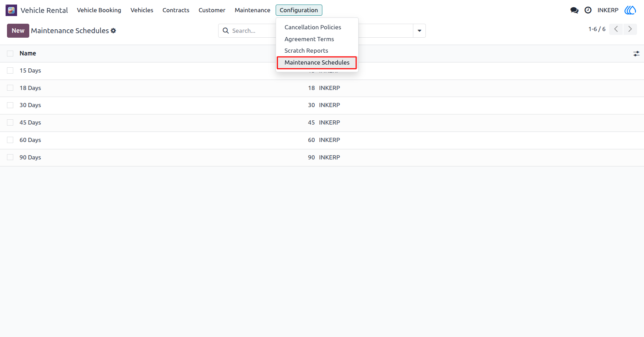Image resolution: width=644 pixels, height=337 pixels.
Task: Click the New button
Action: click(x=18, y=31)
